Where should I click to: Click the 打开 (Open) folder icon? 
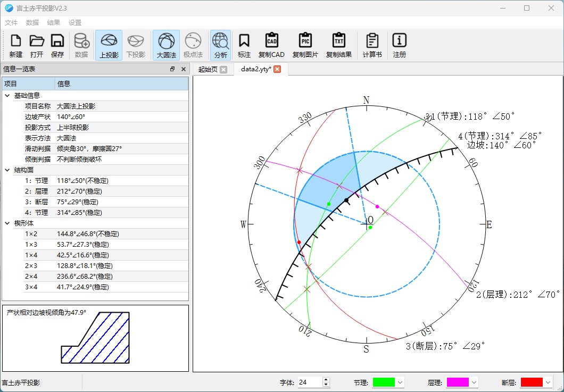tap(37, 45)
